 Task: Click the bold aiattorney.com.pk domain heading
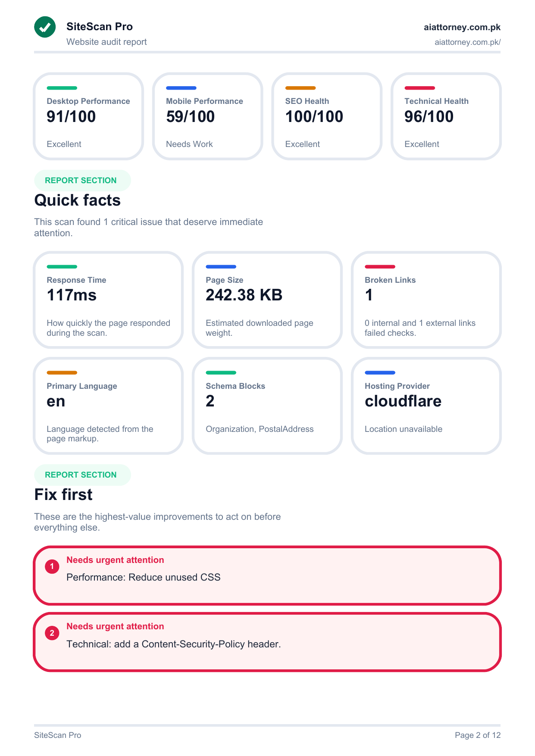click(x=462, y=27)
